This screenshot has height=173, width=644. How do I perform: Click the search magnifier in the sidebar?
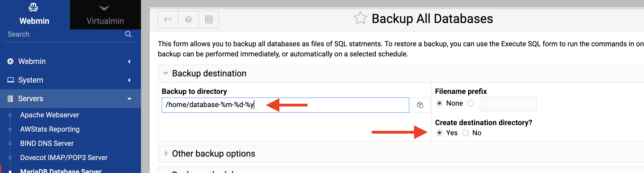128,34
